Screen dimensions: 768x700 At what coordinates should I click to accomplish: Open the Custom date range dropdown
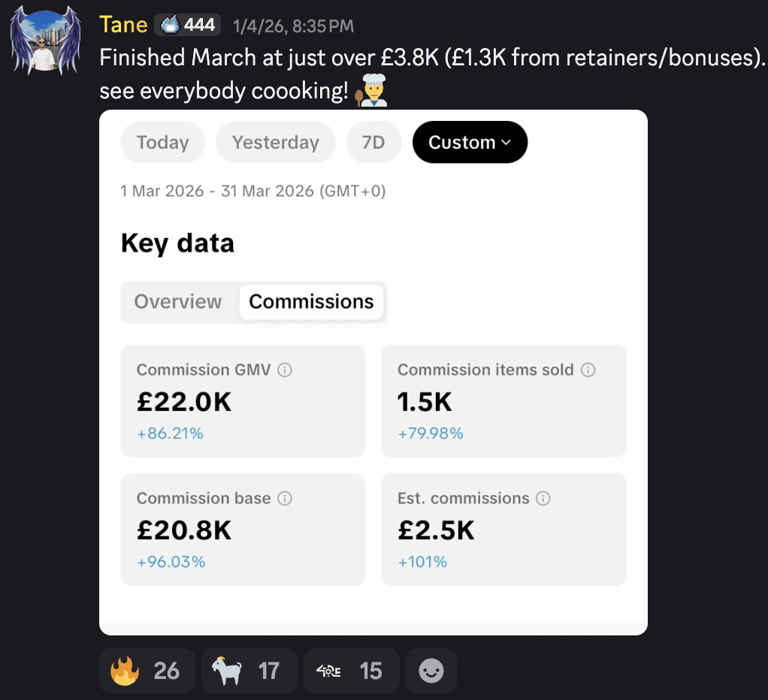tap(470, 142)
